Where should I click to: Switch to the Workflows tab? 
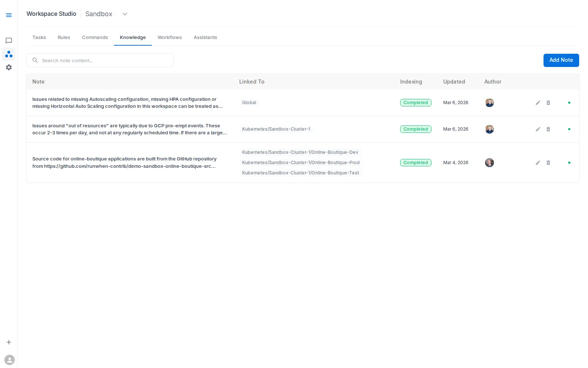click(x=169, y=37)
